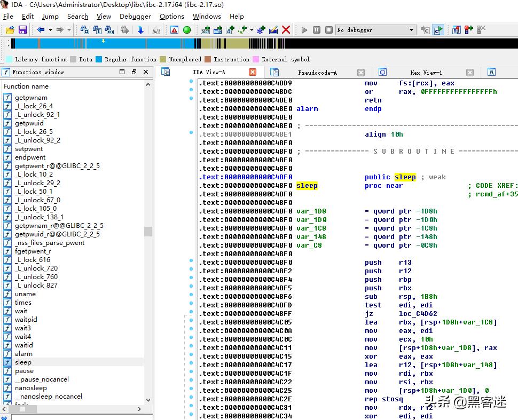Close the IDA View-A tab
The image size is (518, 420).
point(253,72)
